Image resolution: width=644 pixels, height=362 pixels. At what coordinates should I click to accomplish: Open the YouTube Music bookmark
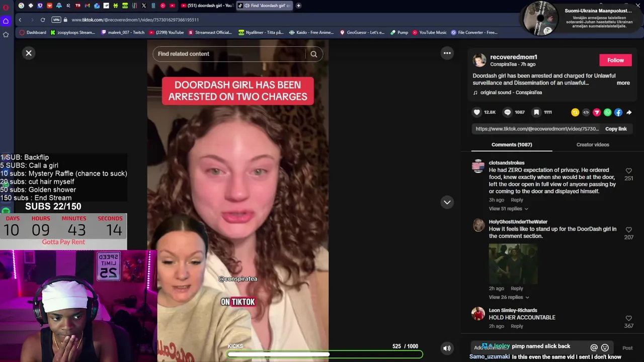pos(430,33)
